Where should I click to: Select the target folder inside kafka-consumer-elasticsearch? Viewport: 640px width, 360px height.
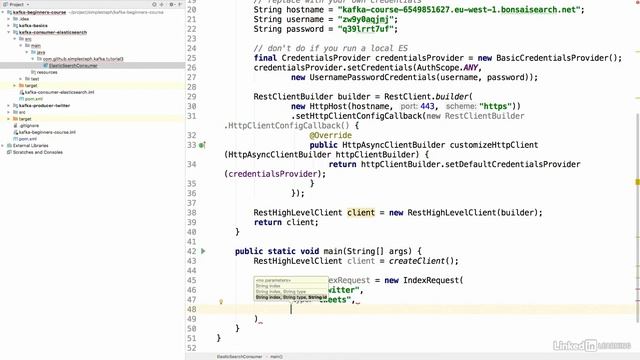click(x=31, y=85)
